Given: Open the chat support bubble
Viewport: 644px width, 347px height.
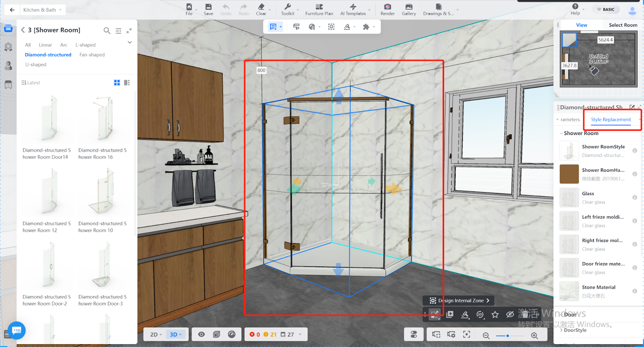Looking at the screenshot, I should (17, 330).
